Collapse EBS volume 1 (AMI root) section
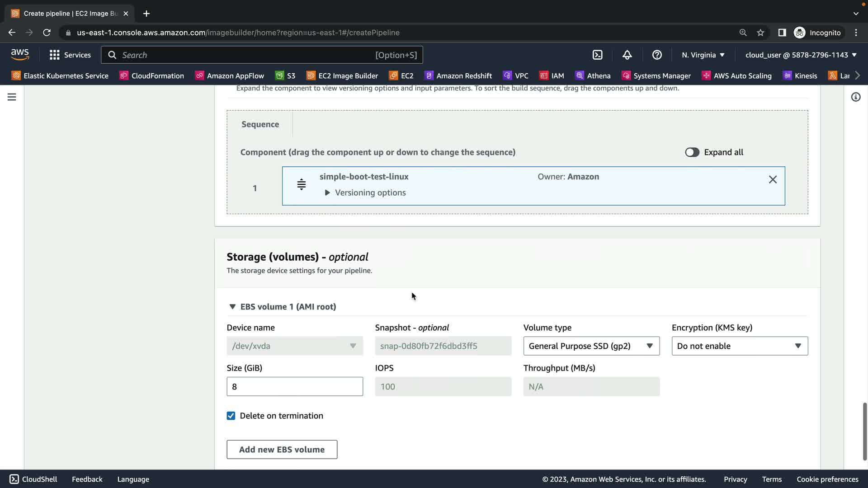Image resolution: width=868 pixels, height=488 pixels. pos(232,307)
